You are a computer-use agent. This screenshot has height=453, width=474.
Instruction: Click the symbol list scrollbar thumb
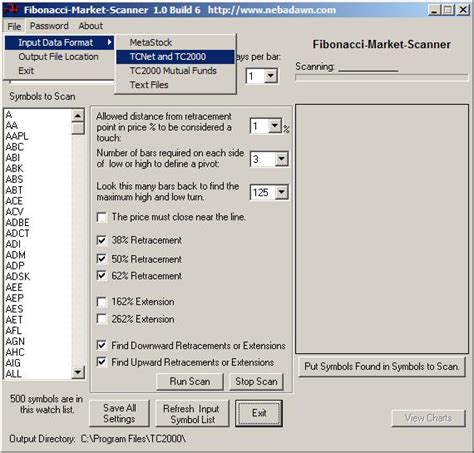[78, 128]
